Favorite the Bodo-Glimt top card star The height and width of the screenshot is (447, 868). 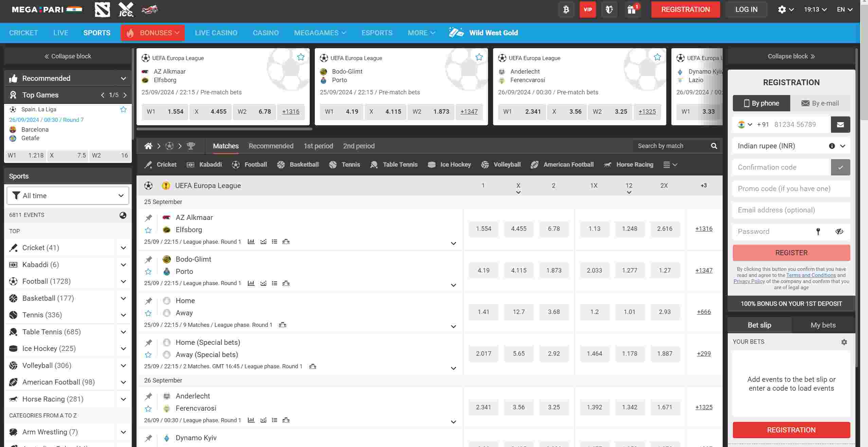479,57
